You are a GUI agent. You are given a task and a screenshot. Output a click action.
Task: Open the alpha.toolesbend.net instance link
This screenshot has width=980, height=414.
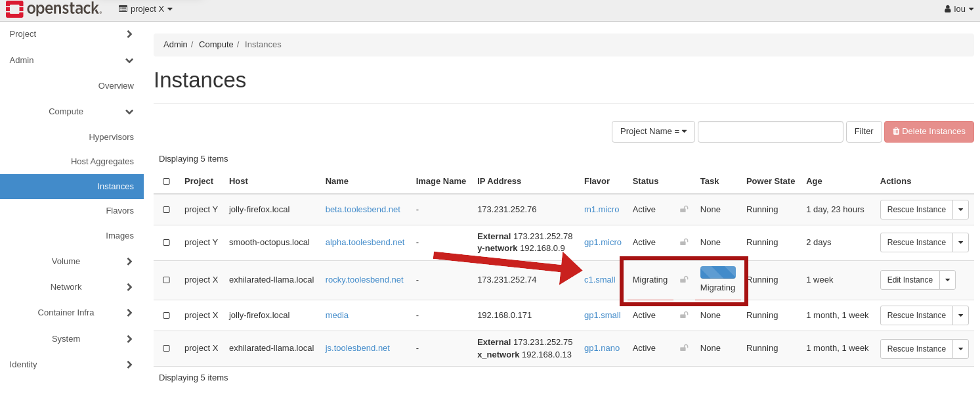point(364,242)
